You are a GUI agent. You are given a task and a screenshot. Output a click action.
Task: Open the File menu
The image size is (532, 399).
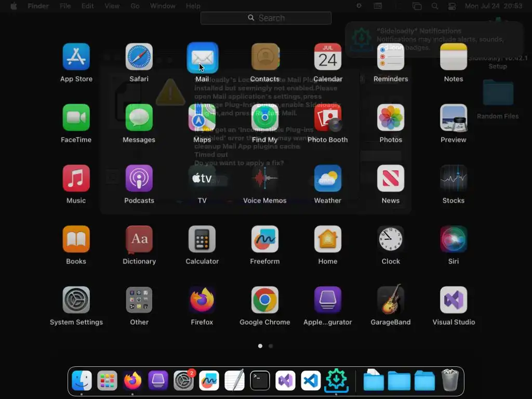pos(65,6)
